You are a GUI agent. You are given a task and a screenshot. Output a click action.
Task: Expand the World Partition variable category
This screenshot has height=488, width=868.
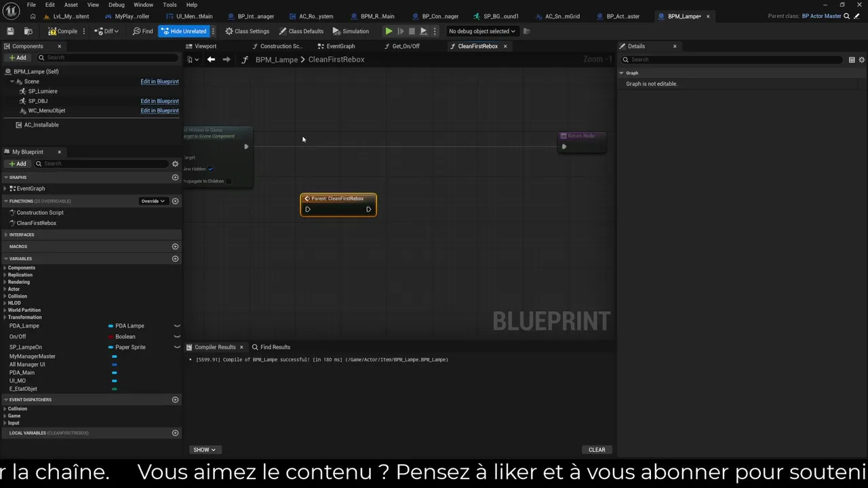[x=5, y=310]
